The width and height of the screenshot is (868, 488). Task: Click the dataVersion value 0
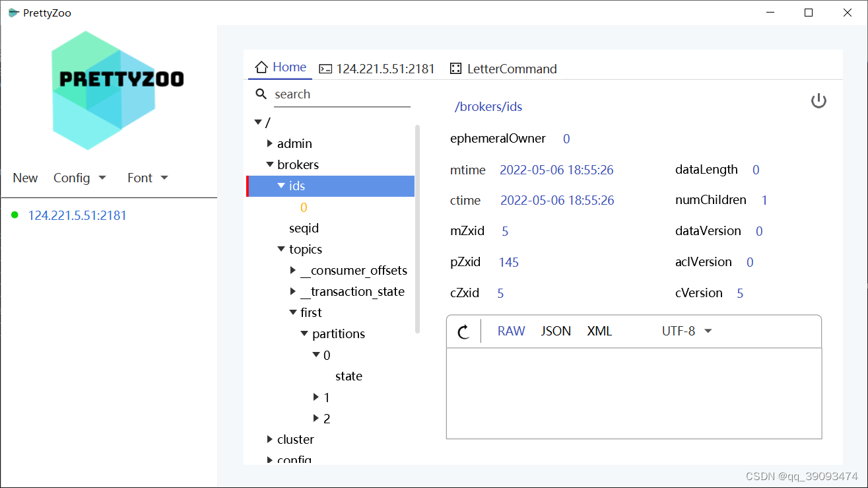click(x=759, y=231)
